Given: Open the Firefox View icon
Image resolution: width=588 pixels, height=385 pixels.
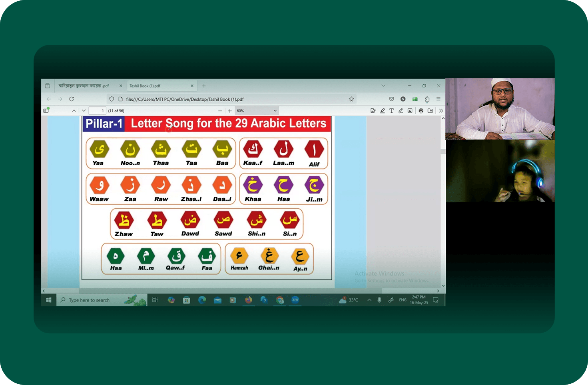Looking at the screenshot, I should 48,86.
